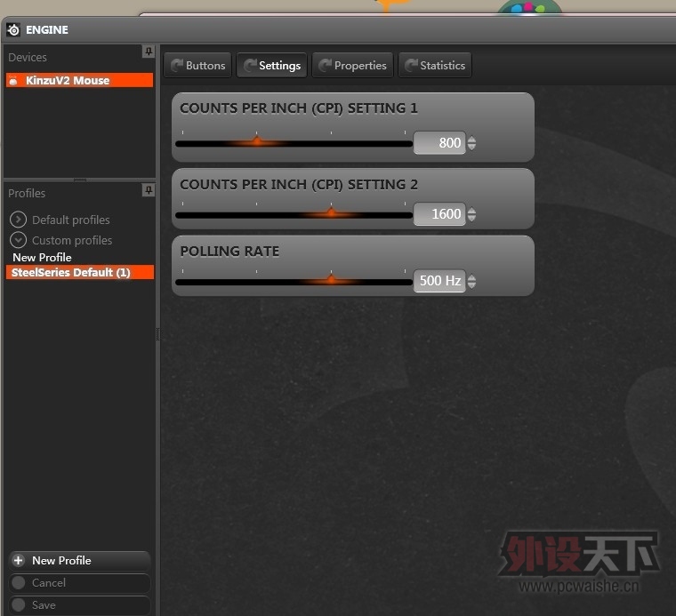
Task: Open the Buttons tab
Action: point(197,66)
